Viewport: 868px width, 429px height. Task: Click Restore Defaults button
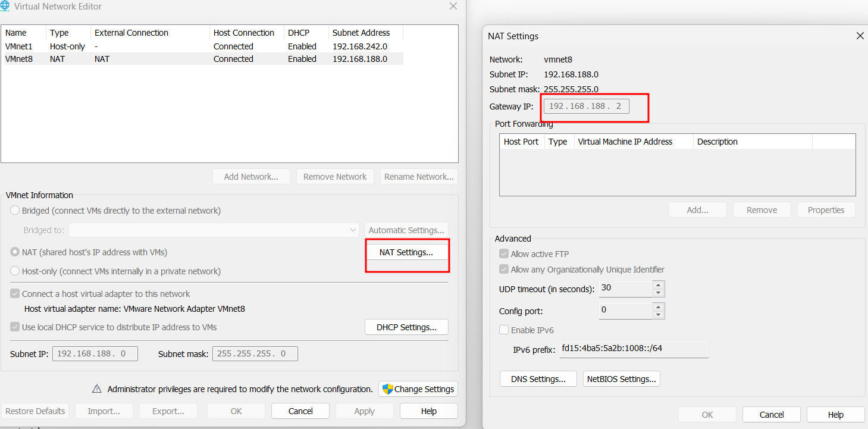coord(35,411)
